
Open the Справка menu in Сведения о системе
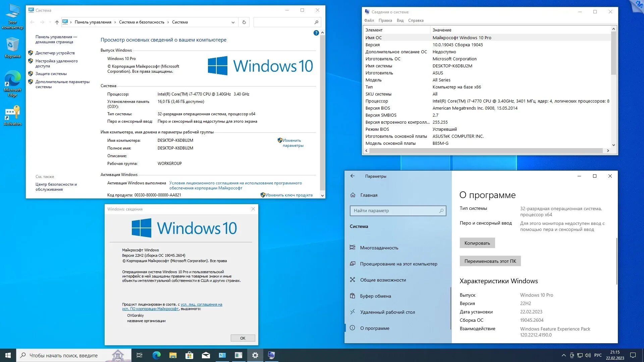[x=416, y=20]
